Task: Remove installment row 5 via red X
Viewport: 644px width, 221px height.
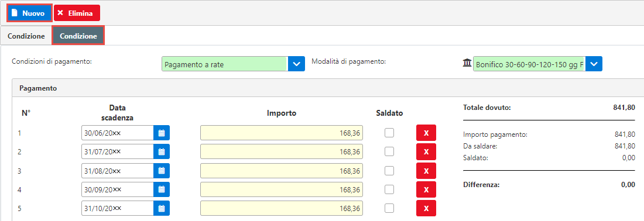Action: click(426, 208)
